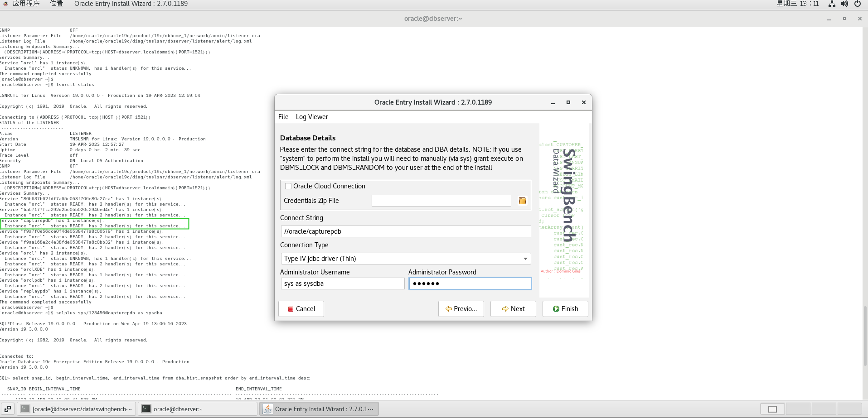Select the first workspace in workspace switcher
The width and height of the screenshot is (868, 418).
(772, 409)
